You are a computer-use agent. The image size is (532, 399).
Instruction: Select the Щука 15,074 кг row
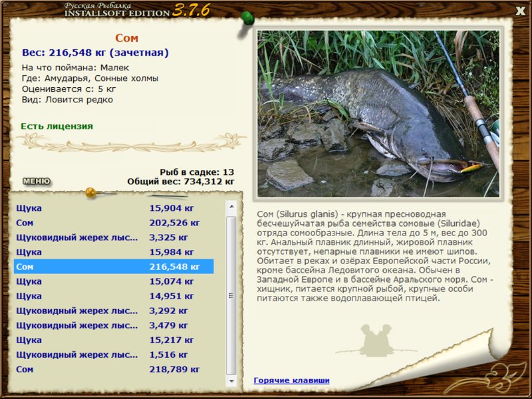(x=114, y=281)
